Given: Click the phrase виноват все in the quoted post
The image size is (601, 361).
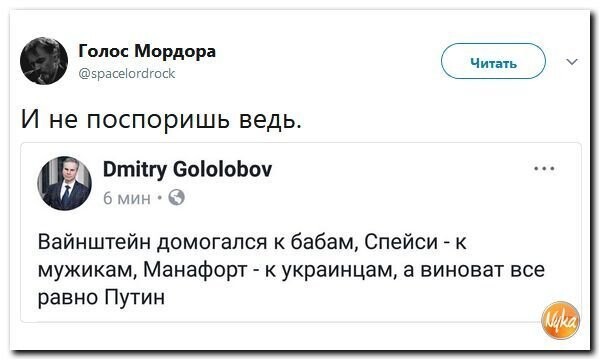Looking at the screenshot, I should [x=483, y=271].
